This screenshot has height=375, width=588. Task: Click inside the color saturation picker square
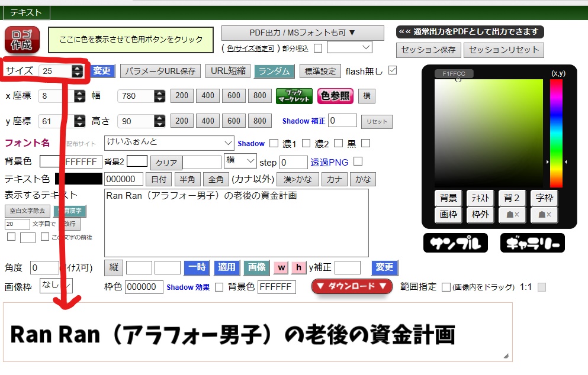coord(489,133)
